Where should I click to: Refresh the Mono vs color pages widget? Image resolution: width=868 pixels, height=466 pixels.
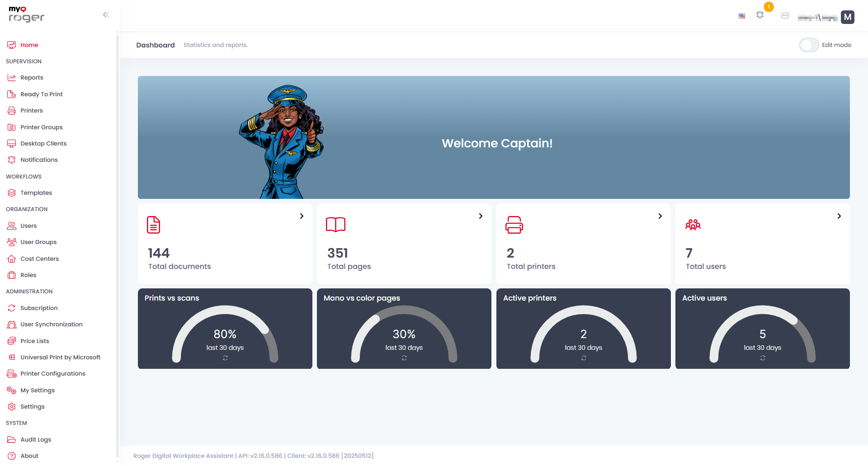coord(404,358)
